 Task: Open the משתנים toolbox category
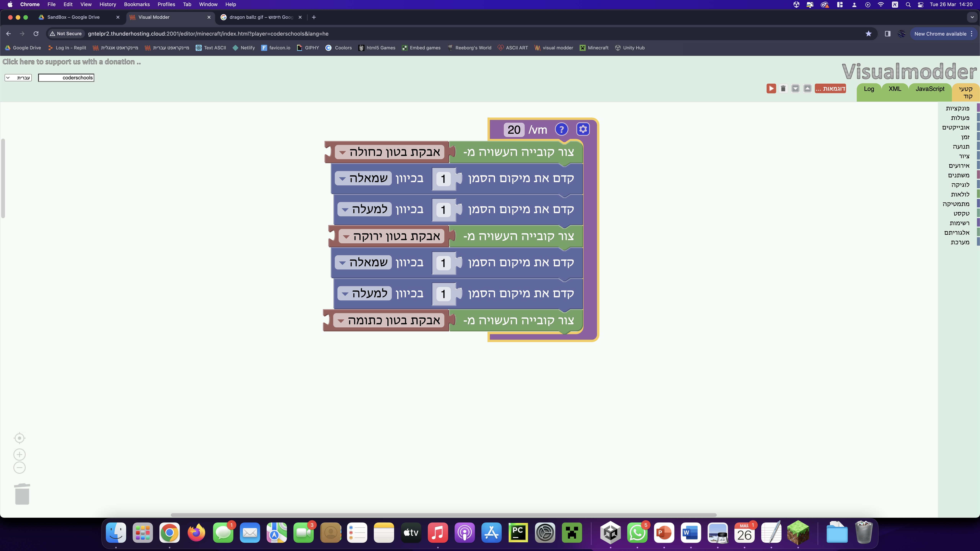coord(959,175)
